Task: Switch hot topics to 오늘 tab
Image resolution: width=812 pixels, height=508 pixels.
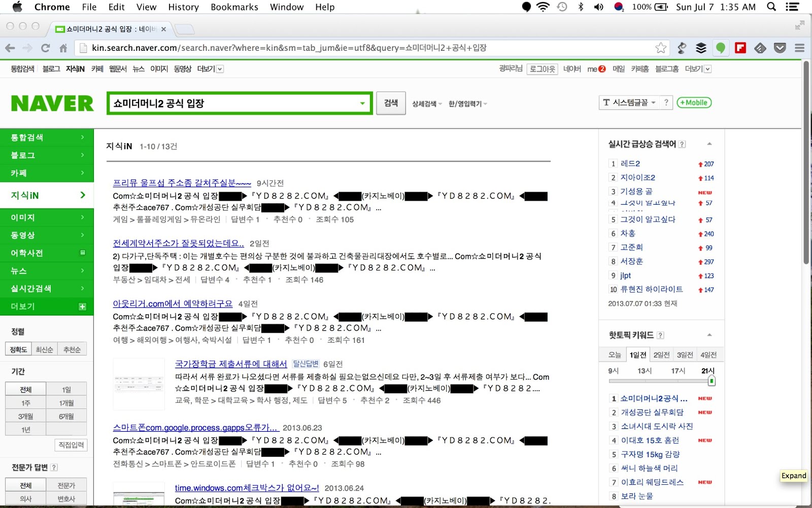Action: [x=615, y=355]
